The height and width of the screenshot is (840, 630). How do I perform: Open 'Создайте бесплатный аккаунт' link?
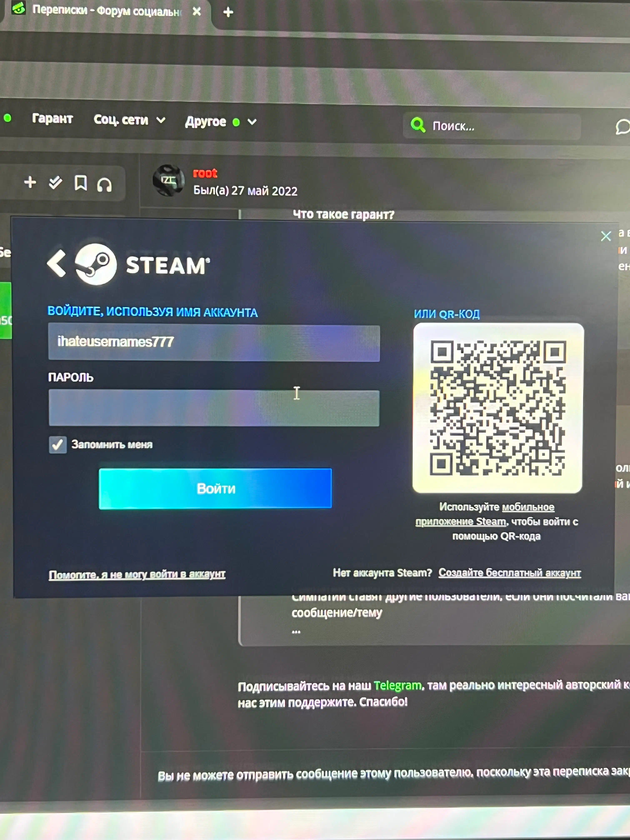510,573
